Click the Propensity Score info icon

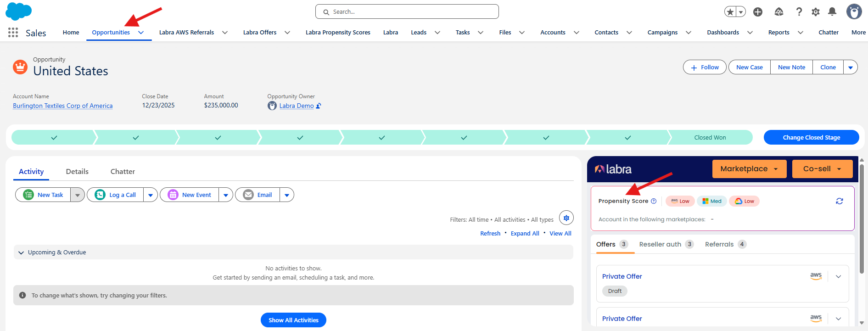click(x=654, y=201)
